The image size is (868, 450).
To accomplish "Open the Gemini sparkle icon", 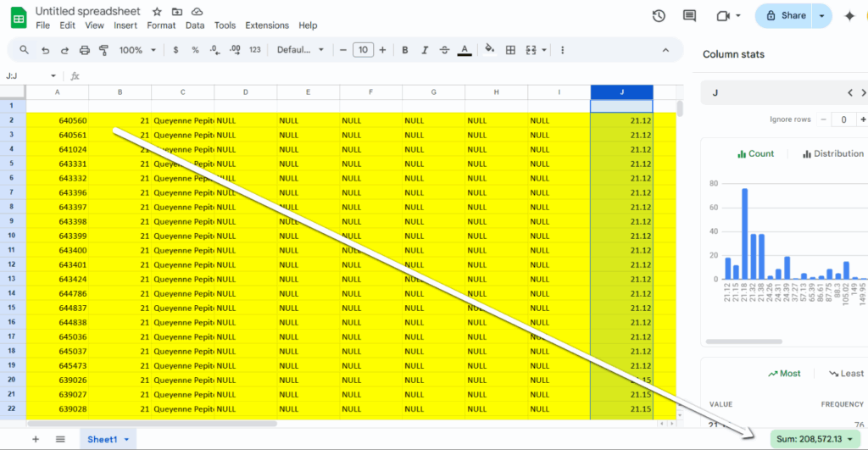I will tap(849, 16).
